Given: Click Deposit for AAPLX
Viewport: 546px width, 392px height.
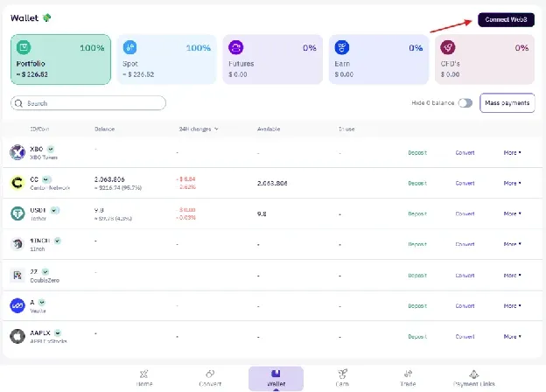Looking at the screenshot, I should tap(417, 336).
